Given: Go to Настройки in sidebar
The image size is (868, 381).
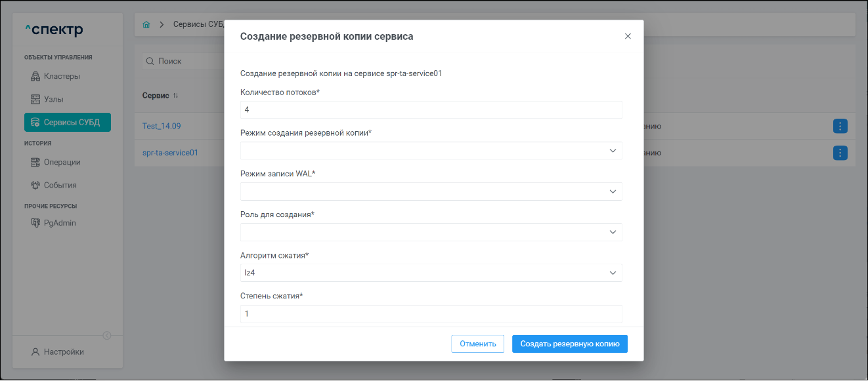Looking at the screenshot, I should tap(63, 352).
